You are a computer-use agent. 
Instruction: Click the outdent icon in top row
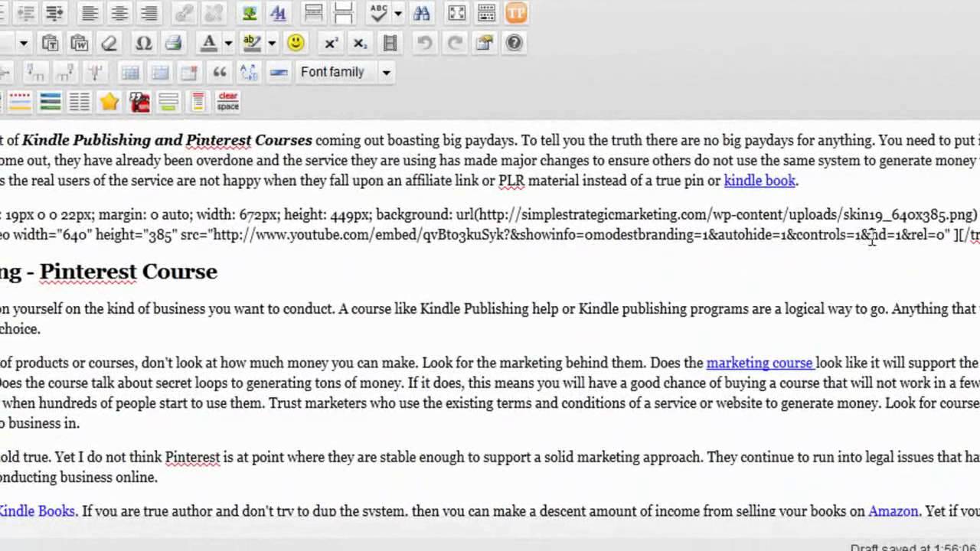click(25, 13)
